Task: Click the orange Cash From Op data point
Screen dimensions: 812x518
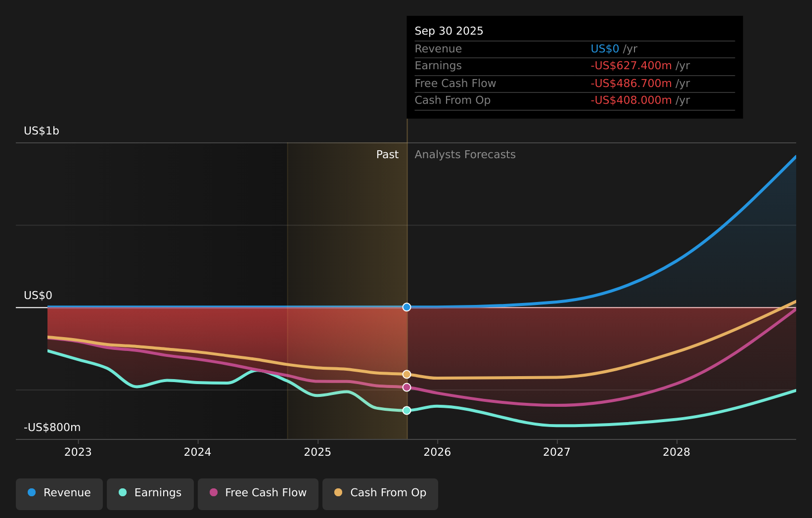Action: click(x=406, y=374)
